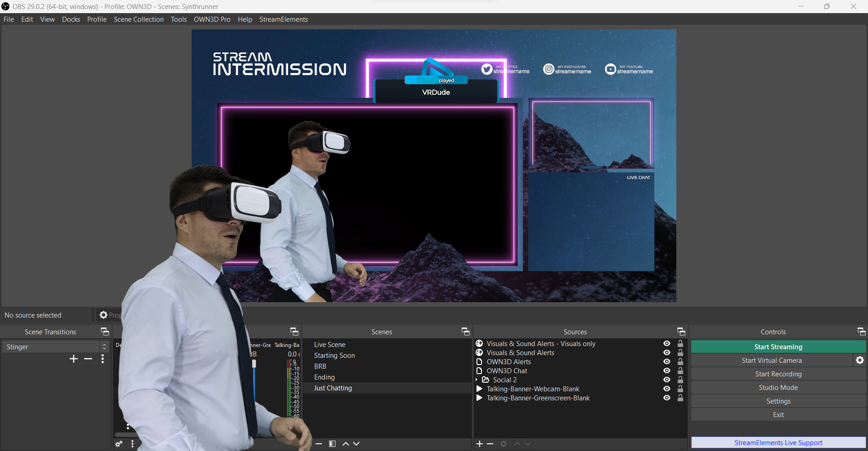Open scene filters icon

332,444
